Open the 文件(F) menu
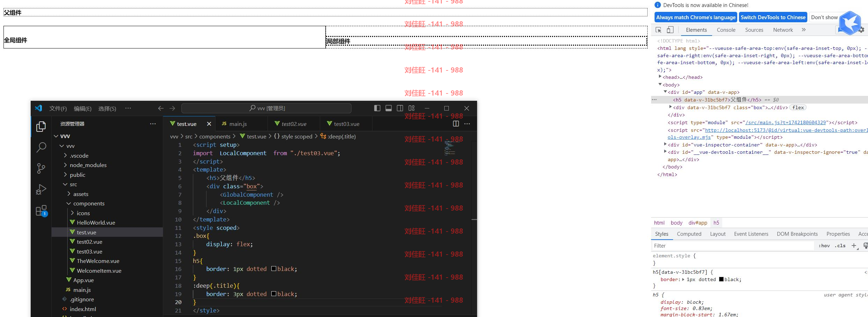Screen dimensions: 868x317 tap(58, 108)
